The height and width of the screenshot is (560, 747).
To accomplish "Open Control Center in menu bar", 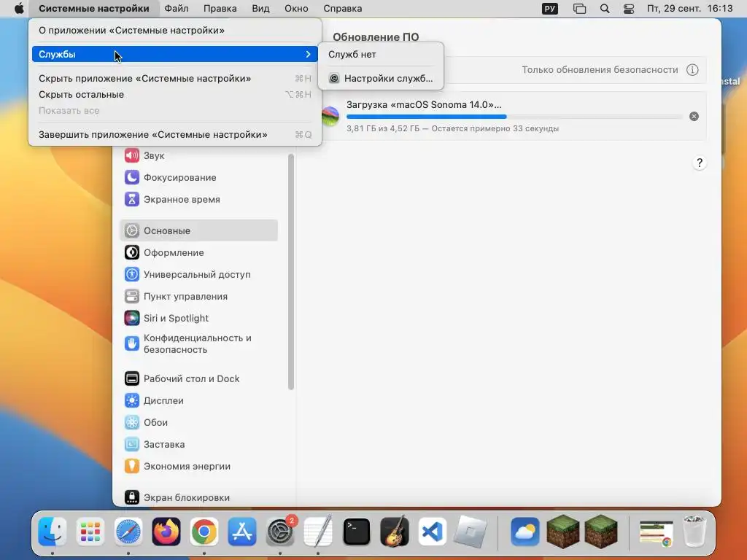I will (629, 9).
